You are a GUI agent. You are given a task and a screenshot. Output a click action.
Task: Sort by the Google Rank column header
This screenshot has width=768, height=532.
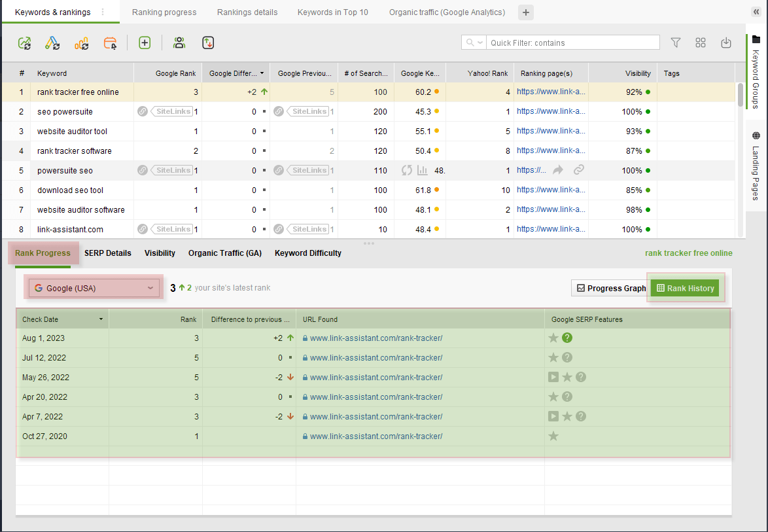tap(168, 73)
